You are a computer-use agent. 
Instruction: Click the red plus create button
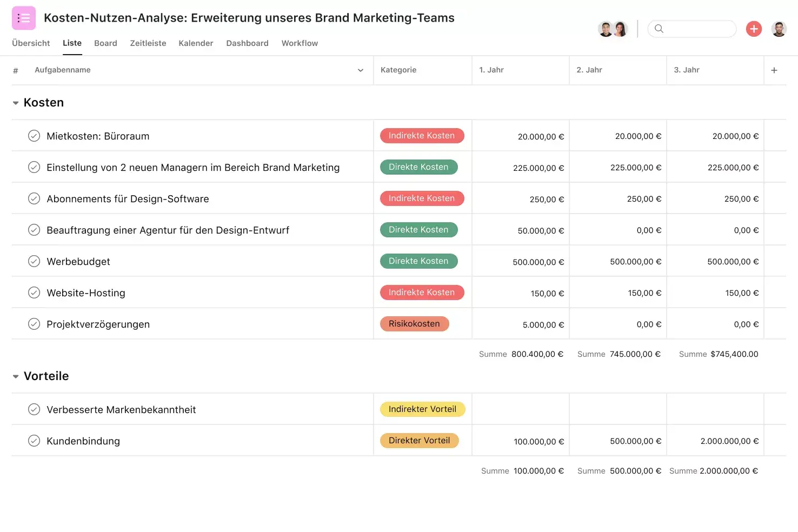pyautogui.click(x=754, y=29)
